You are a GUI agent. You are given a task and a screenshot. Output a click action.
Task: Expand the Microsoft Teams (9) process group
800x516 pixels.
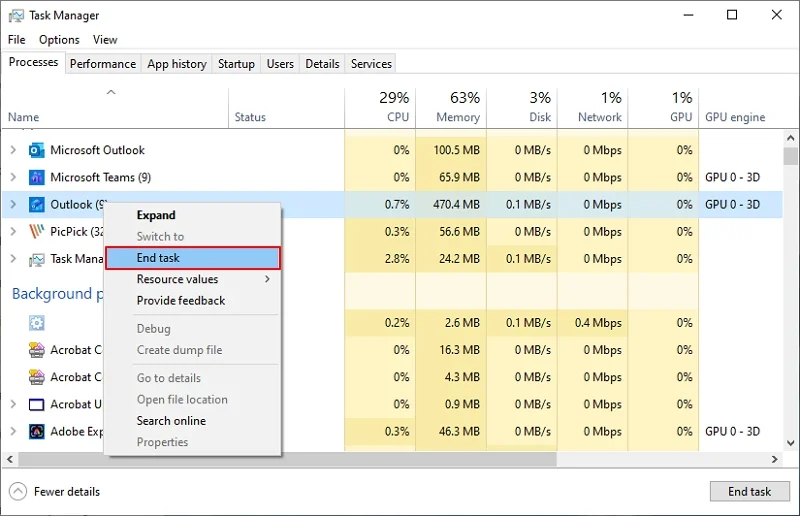pyautogui.click(x=14, y=177)
